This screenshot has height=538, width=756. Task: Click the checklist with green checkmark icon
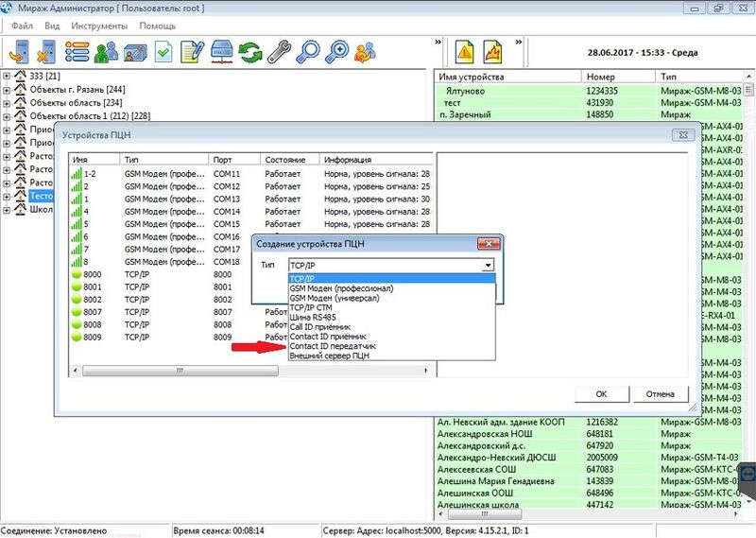[x=163, y=51]
